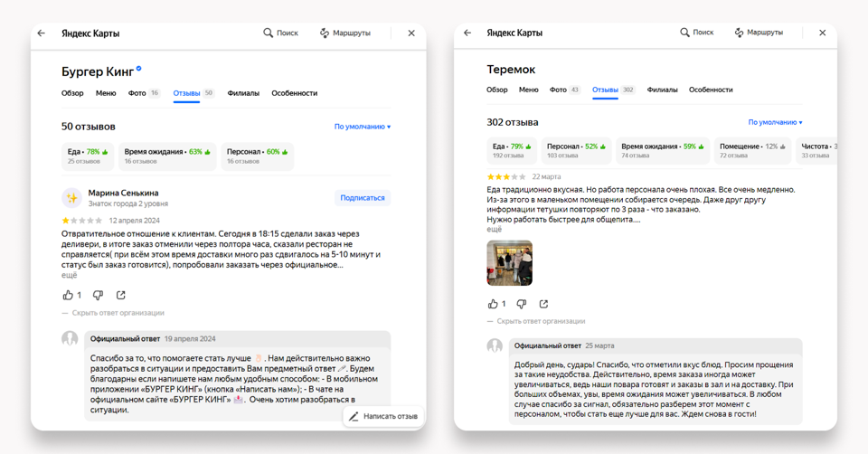The height and width of the screenshot is (454, 868).
Task: Expand Марина Сенькина's review with ещё
Action: click(x=70, y=275)
